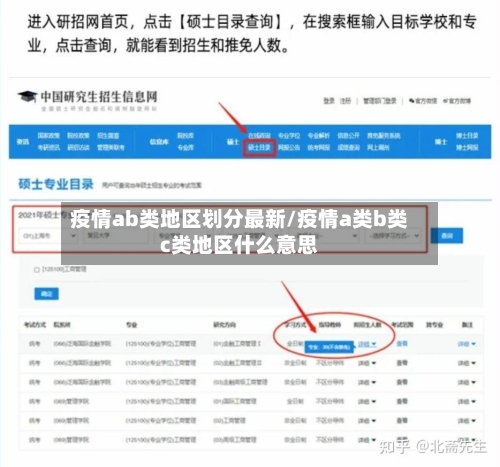The height and width of the screenshot is (467, 500).
Task: Click 查看 in the (01)国际工商管理 row
Action: pyautogui.click(x=402, y=401)
